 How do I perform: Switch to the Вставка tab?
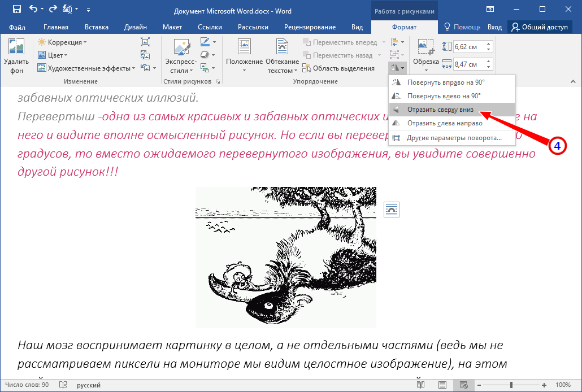(x=97, y=27)
